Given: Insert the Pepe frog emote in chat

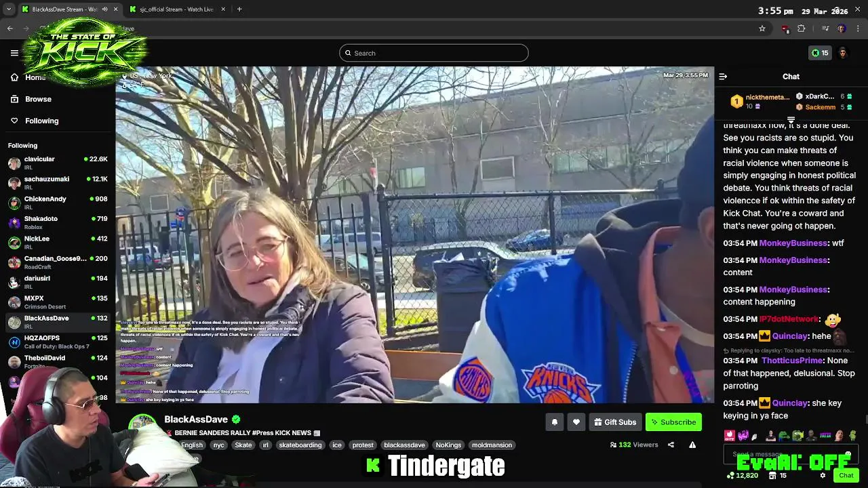Looking at the screenshot, I should click(784, 436).
